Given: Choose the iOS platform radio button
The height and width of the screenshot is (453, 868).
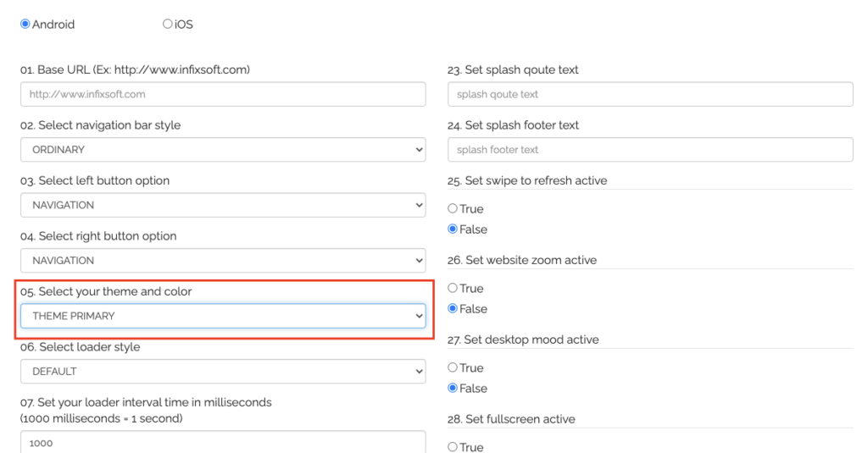Looking at the screenshot, I should click(167, 24).
